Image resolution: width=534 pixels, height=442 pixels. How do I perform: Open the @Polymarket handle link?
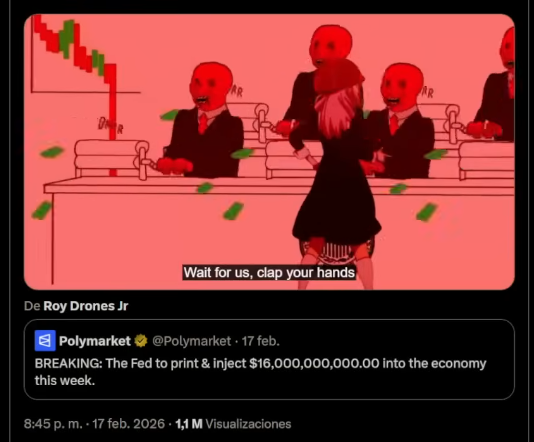[191, 341]
